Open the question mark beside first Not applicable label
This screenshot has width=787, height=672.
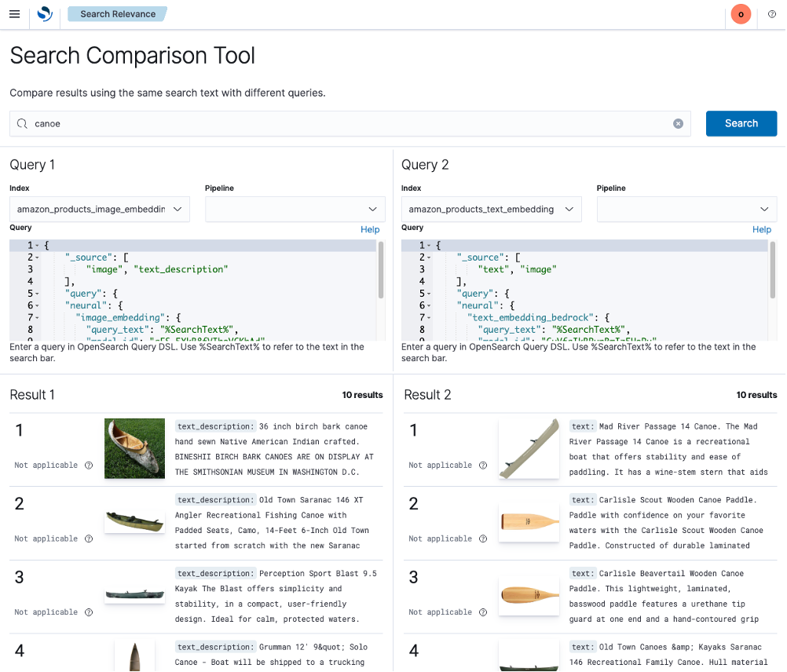pos(86,465)
